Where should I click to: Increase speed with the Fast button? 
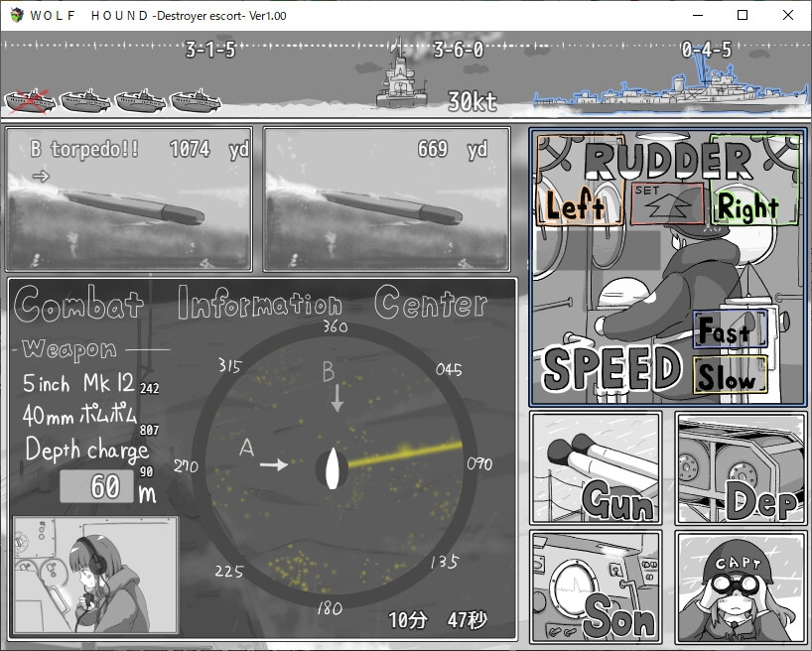coord(730,330)
